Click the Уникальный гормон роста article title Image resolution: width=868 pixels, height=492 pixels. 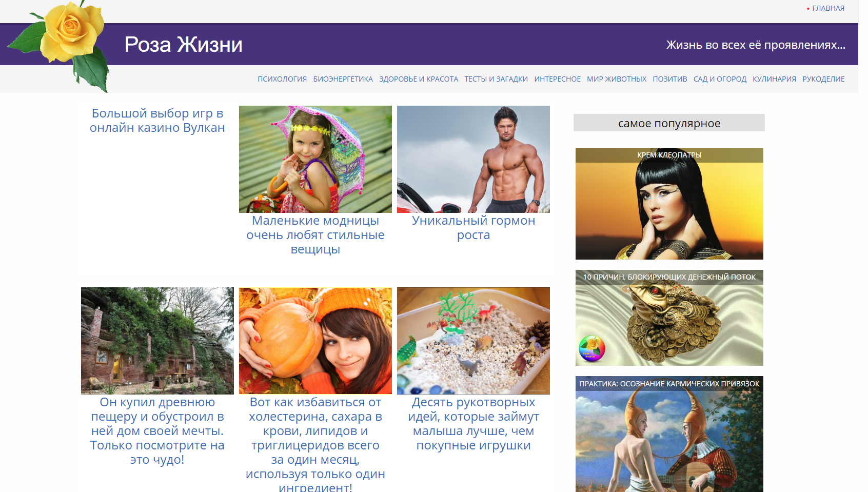click(474, 228)
